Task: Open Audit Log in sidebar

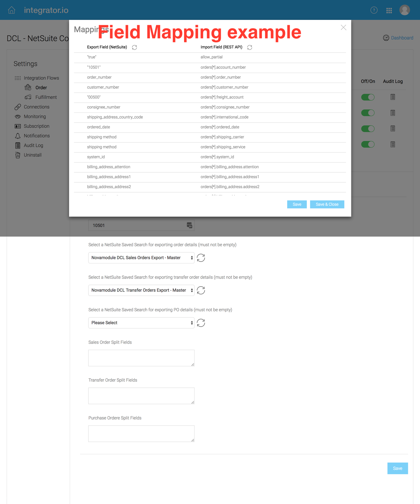Action: [x=33, y=145]
